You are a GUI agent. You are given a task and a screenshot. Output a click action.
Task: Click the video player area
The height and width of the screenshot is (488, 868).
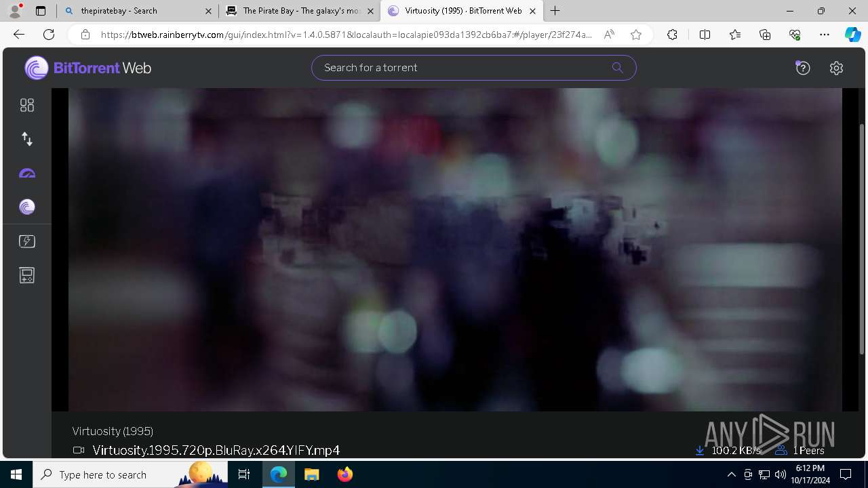tap(455, 249)
